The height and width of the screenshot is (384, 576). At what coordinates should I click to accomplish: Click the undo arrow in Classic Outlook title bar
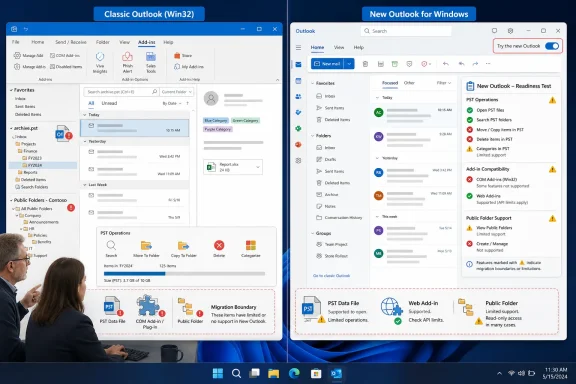pyautogui.click(x=26, y=29)
